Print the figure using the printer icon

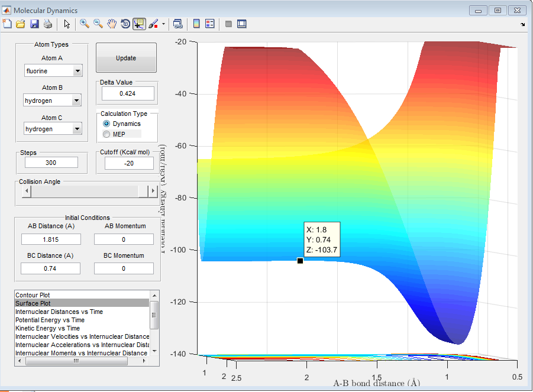(48, 24)
